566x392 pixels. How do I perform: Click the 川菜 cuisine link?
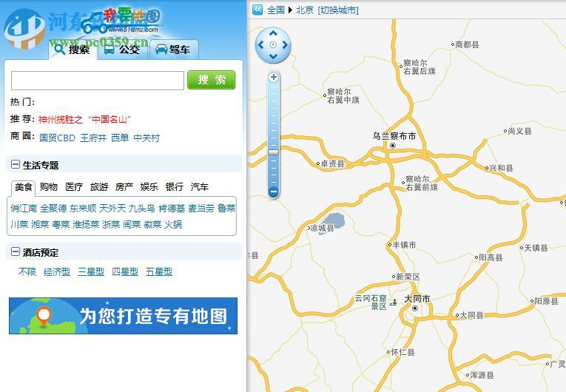point(19,225)
